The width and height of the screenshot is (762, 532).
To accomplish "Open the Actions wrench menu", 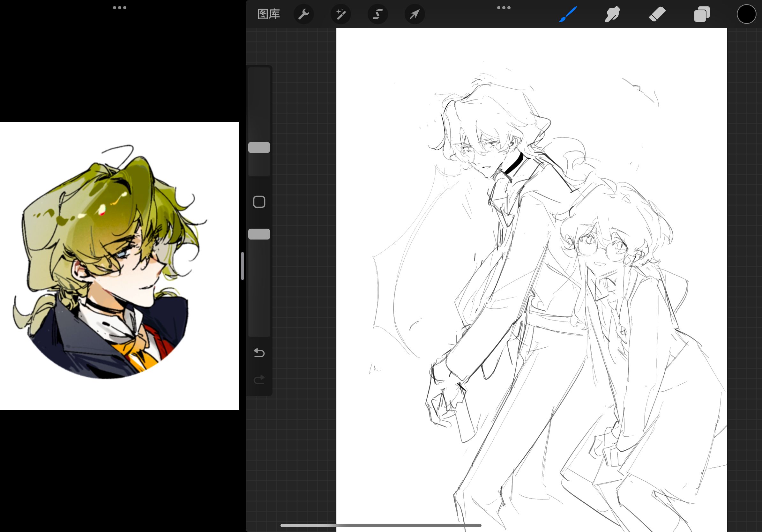I will coord(304,14).
